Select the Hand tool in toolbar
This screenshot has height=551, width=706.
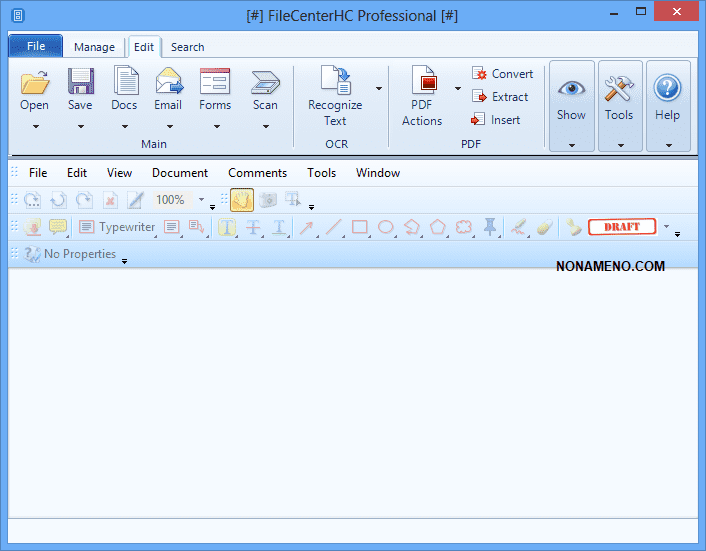241,200
